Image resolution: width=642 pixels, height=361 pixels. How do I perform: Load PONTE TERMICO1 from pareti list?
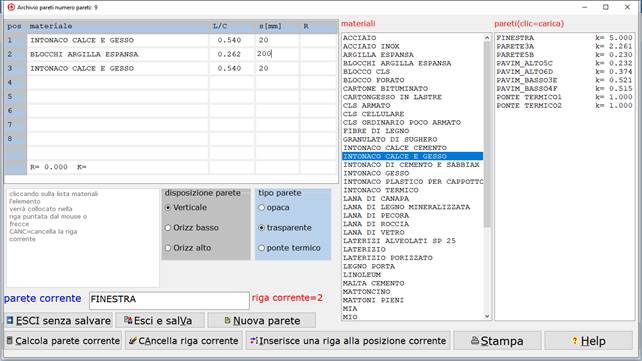[x=564, y=97]
